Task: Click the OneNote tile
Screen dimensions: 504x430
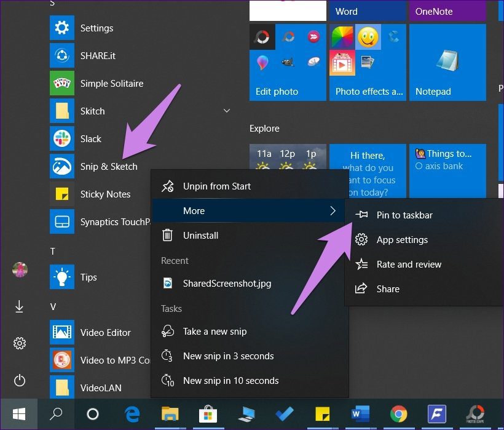Action: point(447,10)
